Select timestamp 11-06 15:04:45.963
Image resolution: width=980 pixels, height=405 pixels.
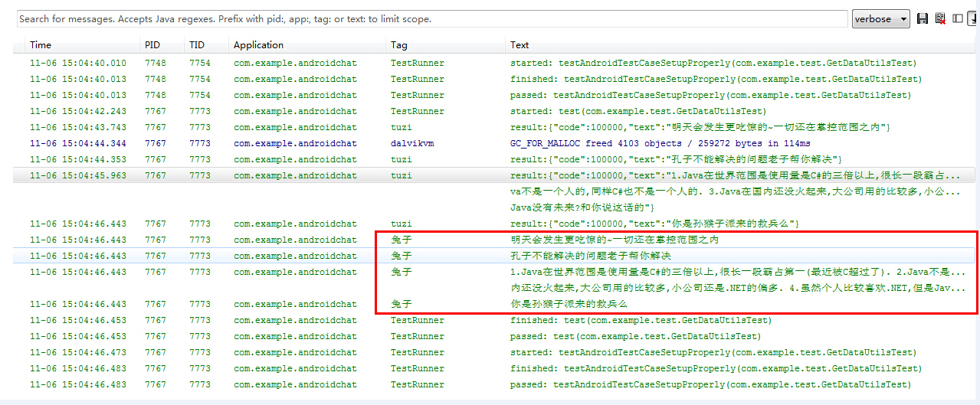click(x=78, y=176)
